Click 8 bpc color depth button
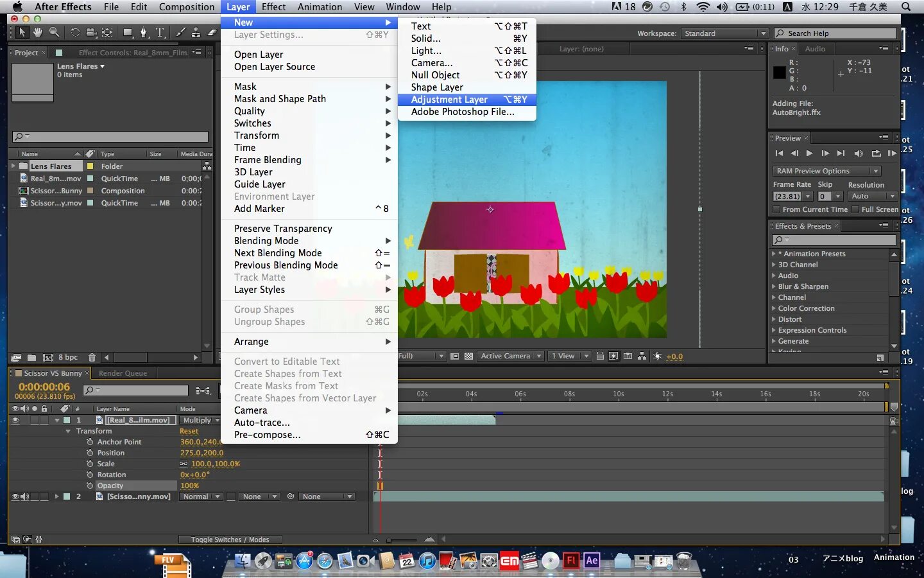 click(x=68, y=358)
